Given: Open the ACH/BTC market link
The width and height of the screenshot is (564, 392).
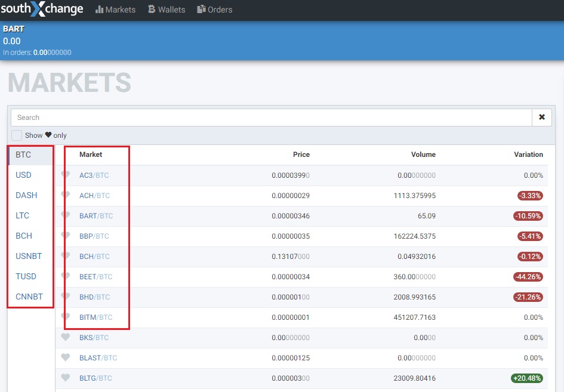Looking at the screenshot, I should pos(95,196).
